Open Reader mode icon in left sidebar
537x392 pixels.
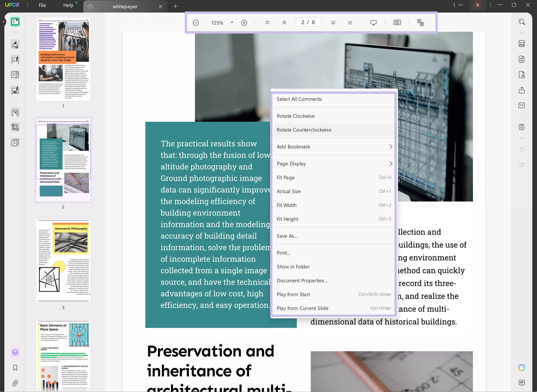15,22
